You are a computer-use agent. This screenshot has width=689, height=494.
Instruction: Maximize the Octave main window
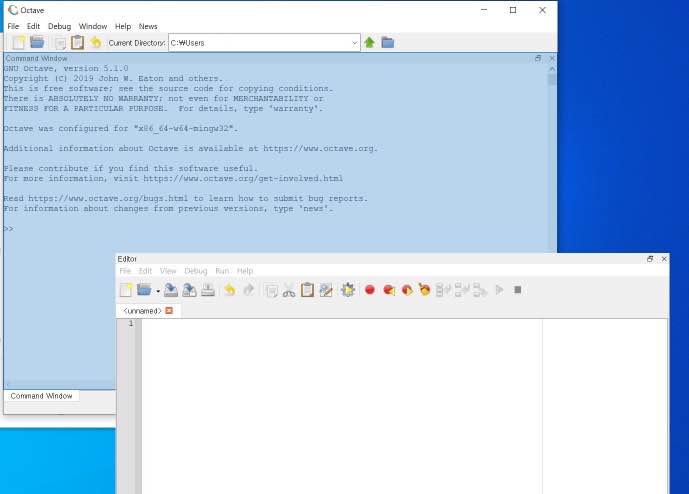pos(513,10)
